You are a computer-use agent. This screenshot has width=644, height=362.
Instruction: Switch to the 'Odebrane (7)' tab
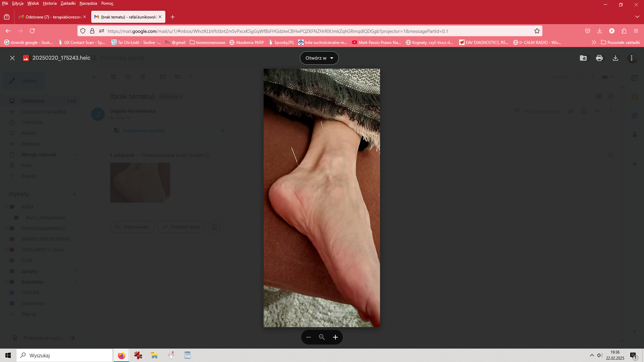[53, 17]
